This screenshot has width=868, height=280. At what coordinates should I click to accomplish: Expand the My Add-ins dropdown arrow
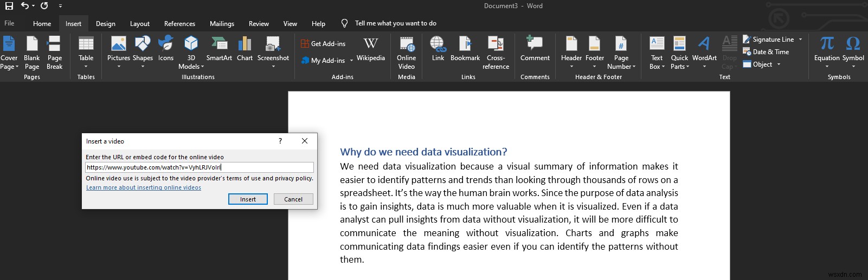point(351,61)
